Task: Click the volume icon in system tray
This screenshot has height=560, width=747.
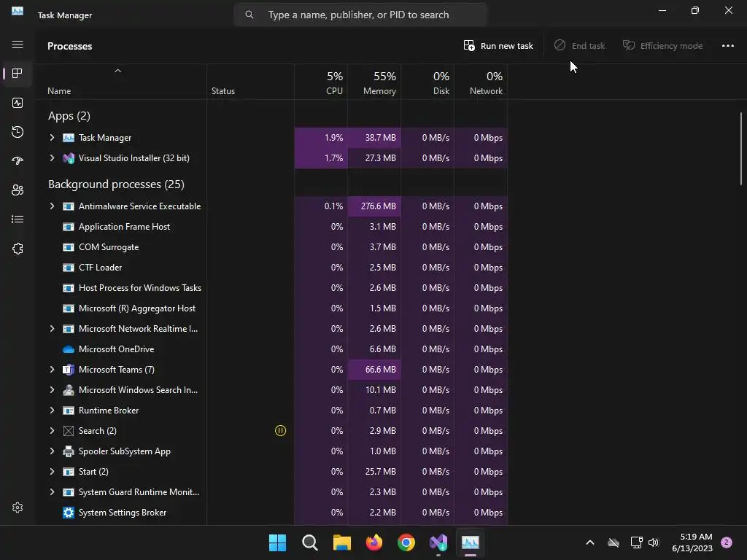Action: pos(654,542)
